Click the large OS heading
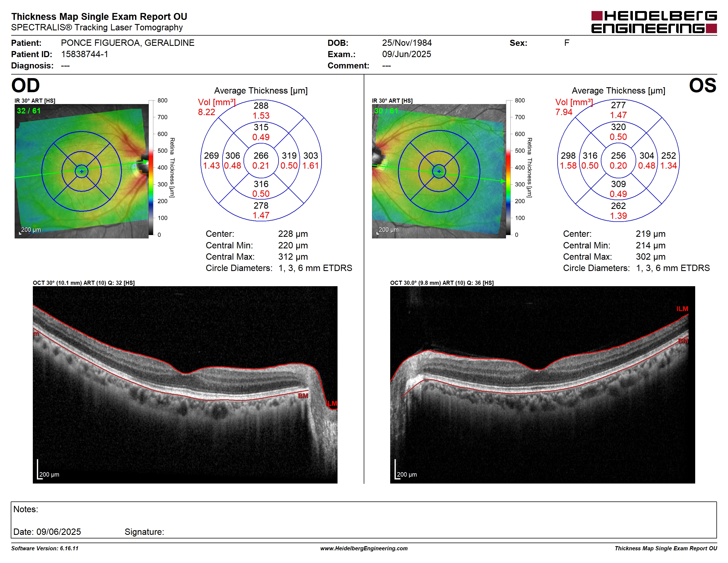This screenshot has width=728, height=563. [703, 85]
